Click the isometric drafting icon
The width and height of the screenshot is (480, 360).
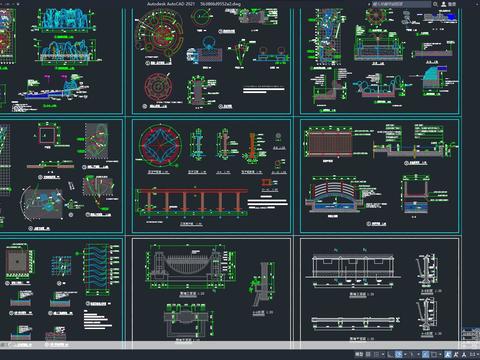coord(412,354)
